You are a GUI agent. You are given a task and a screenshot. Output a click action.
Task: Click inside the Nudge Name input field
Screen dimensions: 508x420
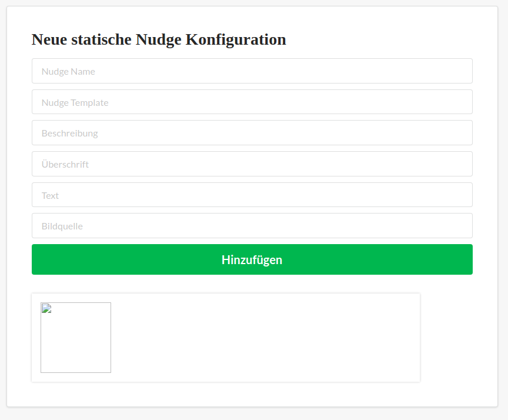tap(252, 71)
